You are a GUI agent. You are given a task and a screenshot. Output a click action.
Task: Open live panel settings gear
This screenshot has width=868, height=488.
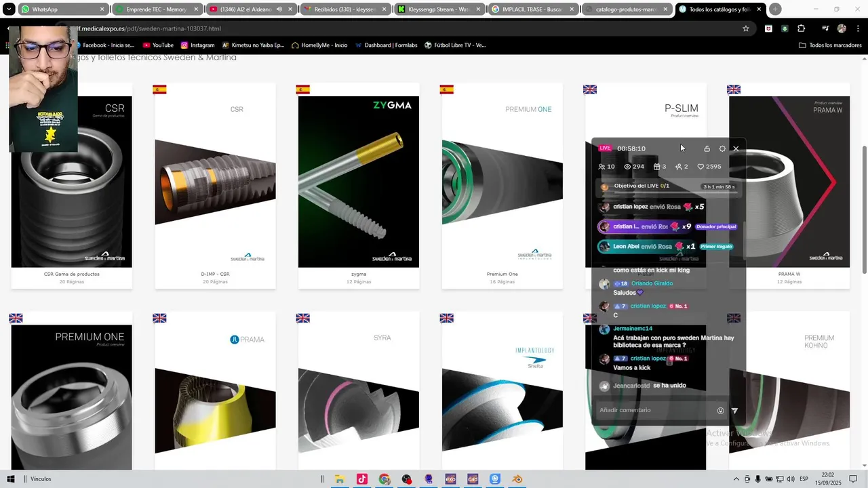point(722,148)
